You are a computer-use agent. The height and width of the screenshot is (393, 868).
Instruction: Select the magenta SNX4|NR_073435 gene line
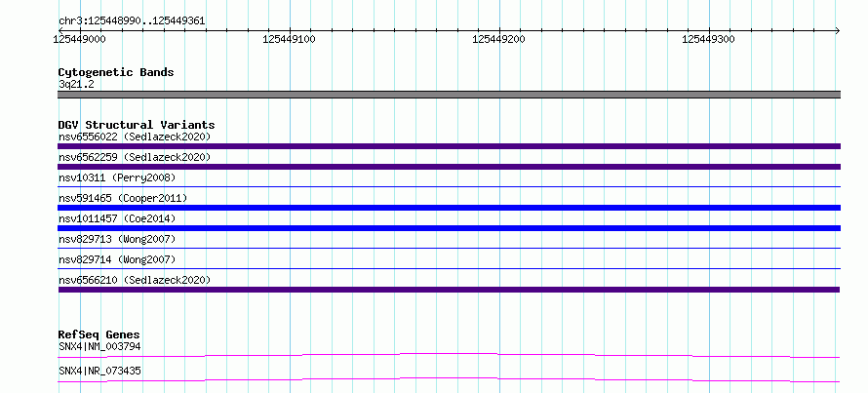(449, 379)
